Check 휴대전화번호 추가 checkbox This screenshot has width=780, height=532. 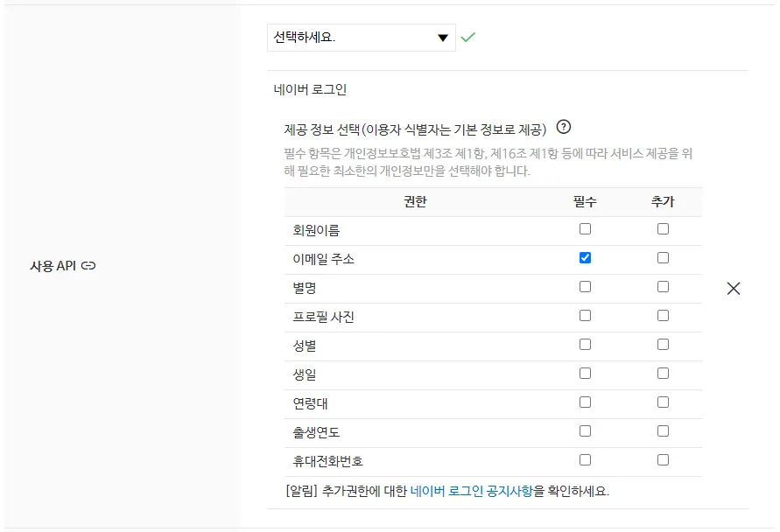[x=663, y=460]
